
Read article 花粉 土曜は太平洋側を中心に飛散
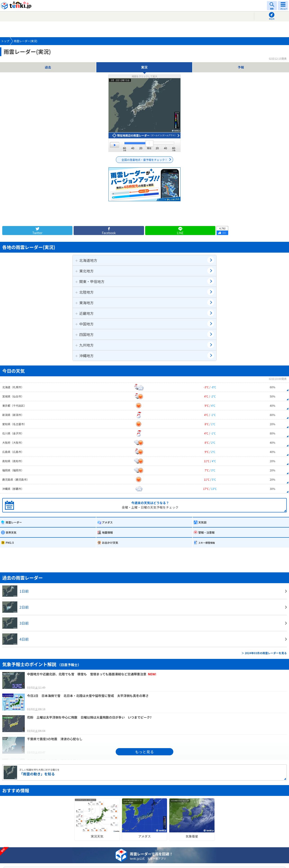144,723
